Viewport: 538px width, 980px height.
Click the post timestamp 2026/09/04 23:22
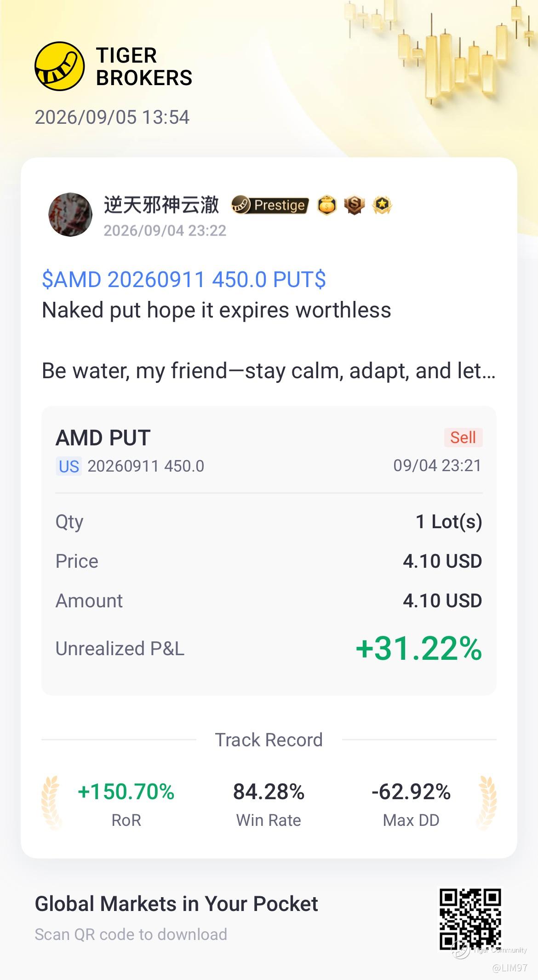point(165,231)
